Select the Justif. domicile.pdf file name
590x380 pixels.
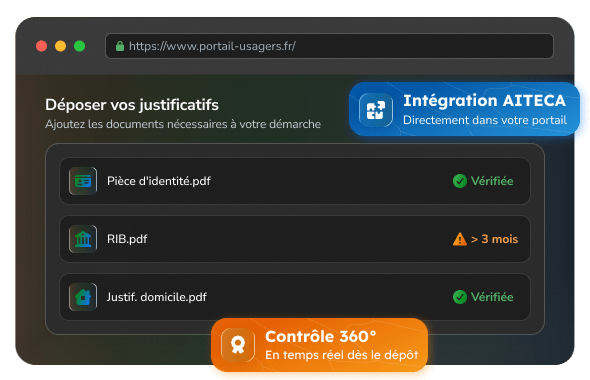coord(157,297)
